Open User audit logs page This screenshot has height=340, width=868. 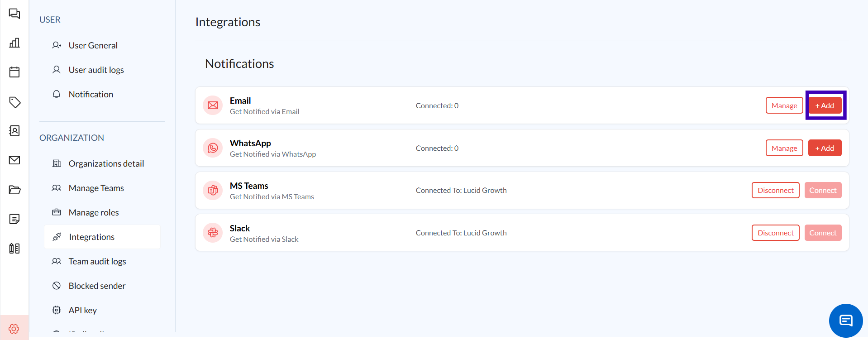(x=96, y=70)
